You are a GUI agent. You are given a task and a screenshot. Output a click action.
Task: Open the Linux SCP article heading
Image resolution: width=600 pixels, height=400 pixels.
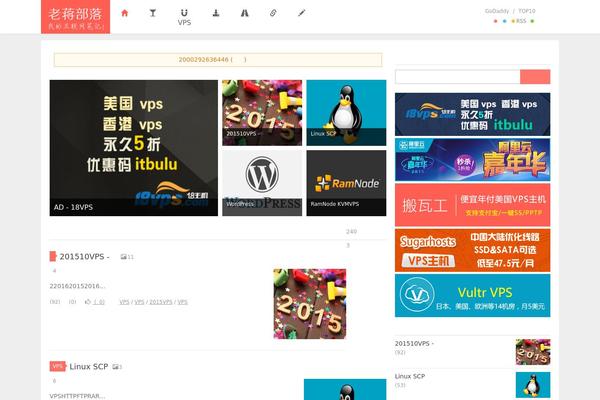[89, 367]
